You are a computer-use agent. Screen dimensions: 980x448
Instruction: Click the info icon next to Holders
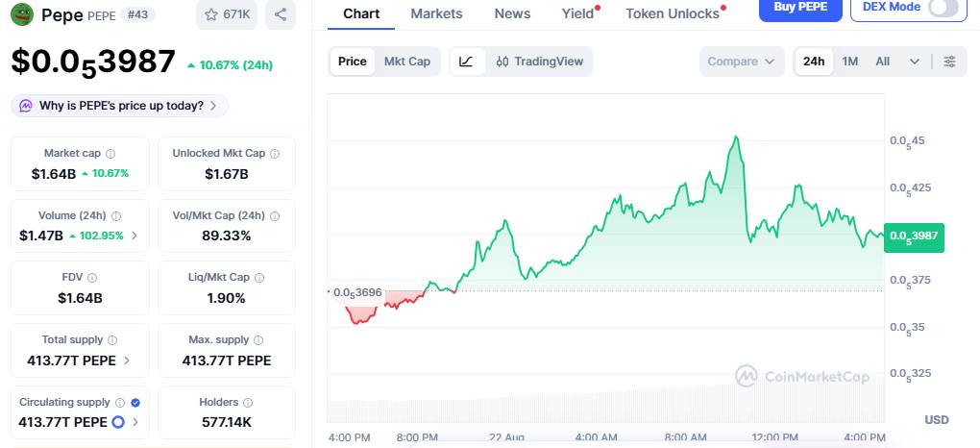tap(248, 402)
